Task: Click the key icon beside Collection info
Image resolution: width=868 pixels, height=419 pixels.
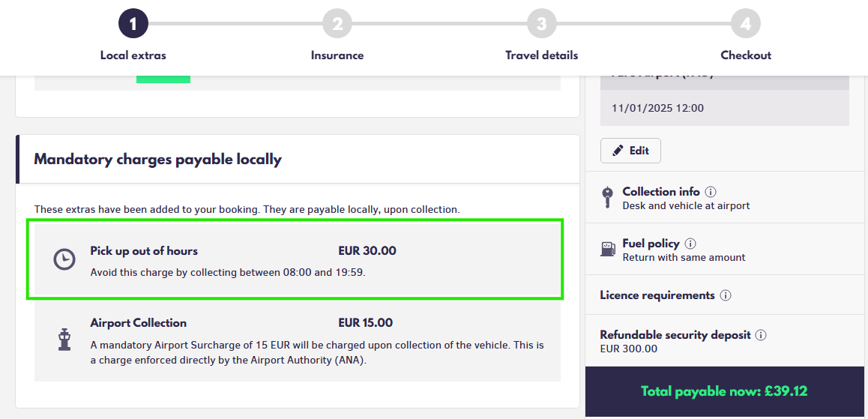Action: coord(608,198)
